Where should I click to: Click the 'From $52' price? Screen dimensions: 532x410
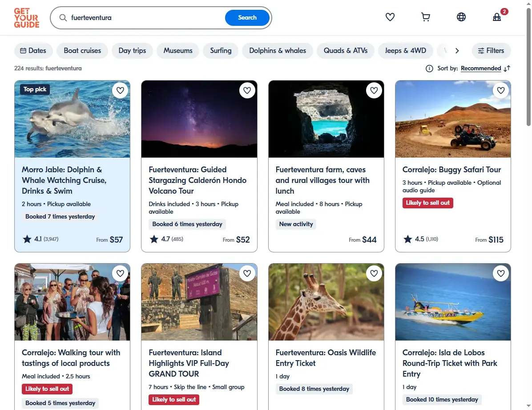(x=236, y=240)
